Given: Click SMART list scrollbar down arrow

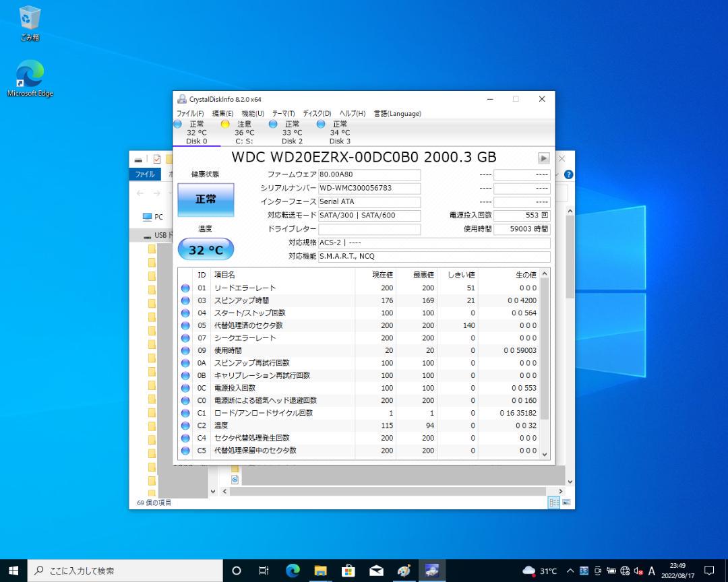Looking at the screenshot, I should coord(545,455).
